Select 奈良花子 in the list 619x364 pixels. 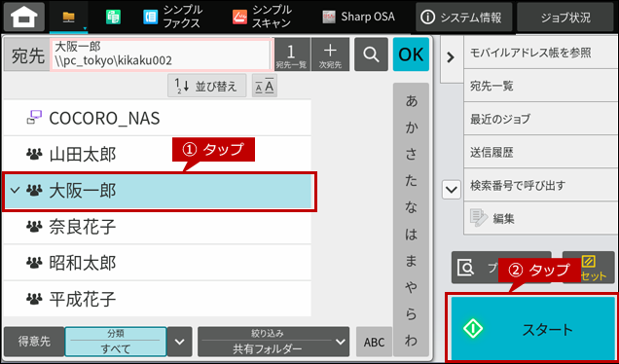[157, 227]
